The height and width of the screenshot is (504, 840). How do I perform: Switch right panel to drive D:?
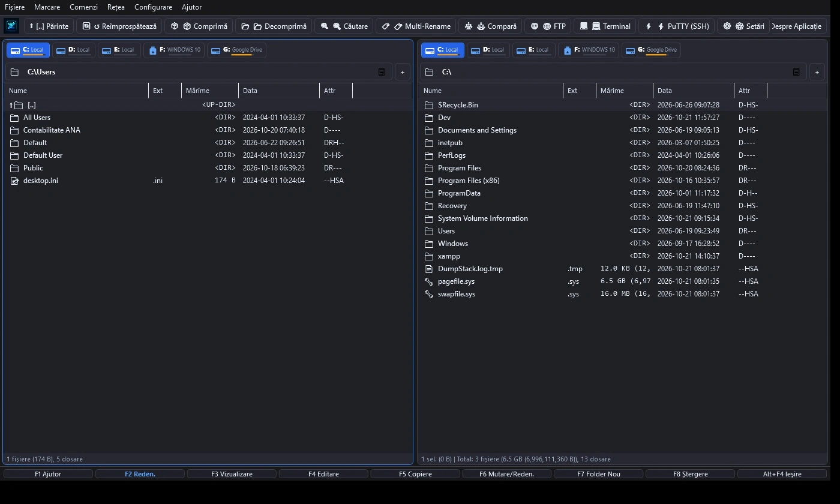(488, 50)
